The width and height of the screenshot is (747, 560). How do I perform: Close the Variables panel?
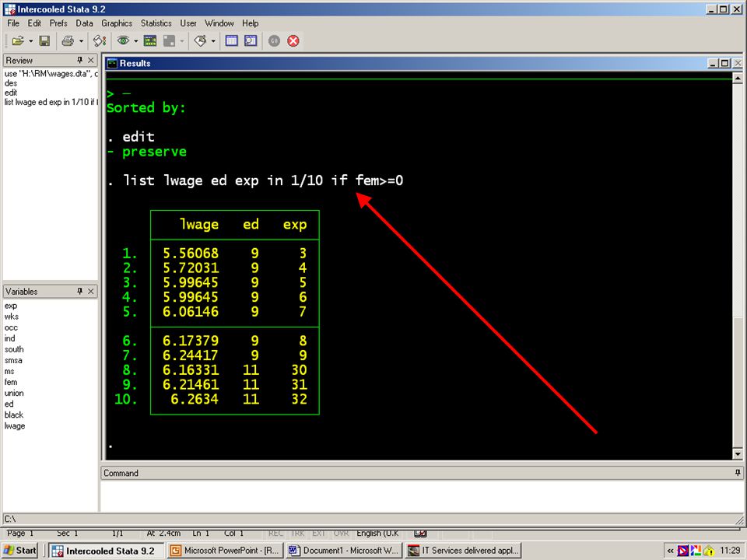pyautogui.click(x=91, y=291)
